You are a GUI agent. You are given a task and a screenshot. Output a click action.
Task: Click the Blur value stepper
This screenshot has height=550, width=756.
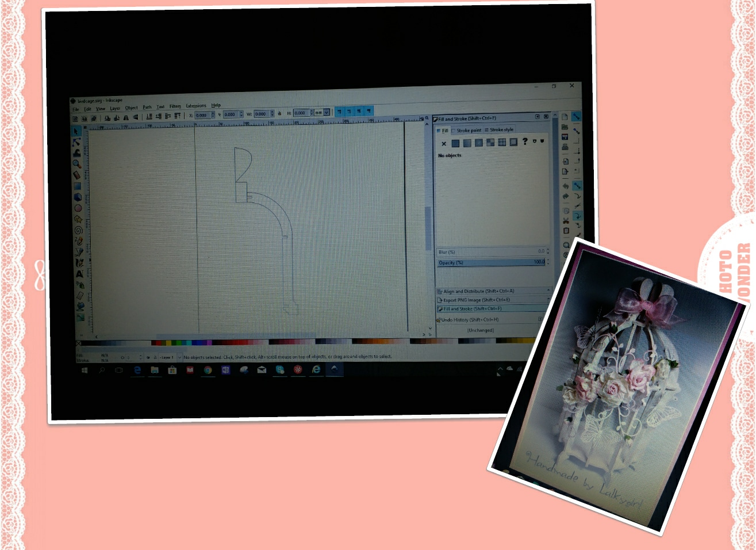click(x=548, y=251)
